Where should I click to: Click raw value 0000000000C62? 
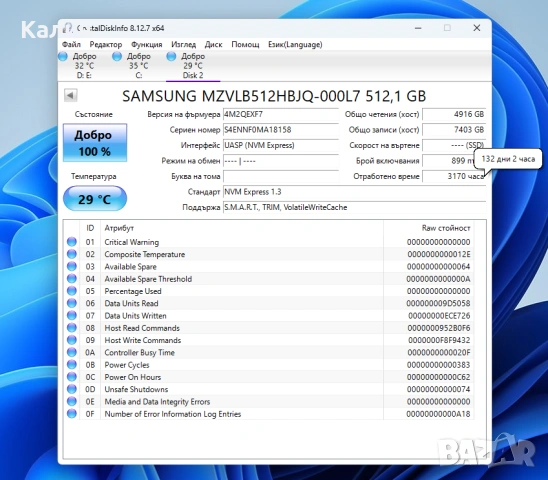(439, 377)
